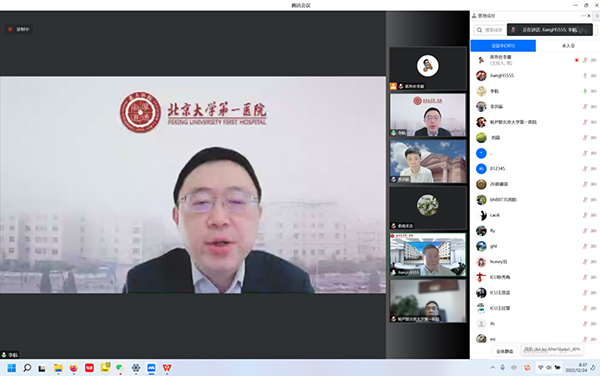Open the yellow notes app on taskbar
Image resolution: width=600 pixels, height=376 pixels.
click(x=105, y=368)
